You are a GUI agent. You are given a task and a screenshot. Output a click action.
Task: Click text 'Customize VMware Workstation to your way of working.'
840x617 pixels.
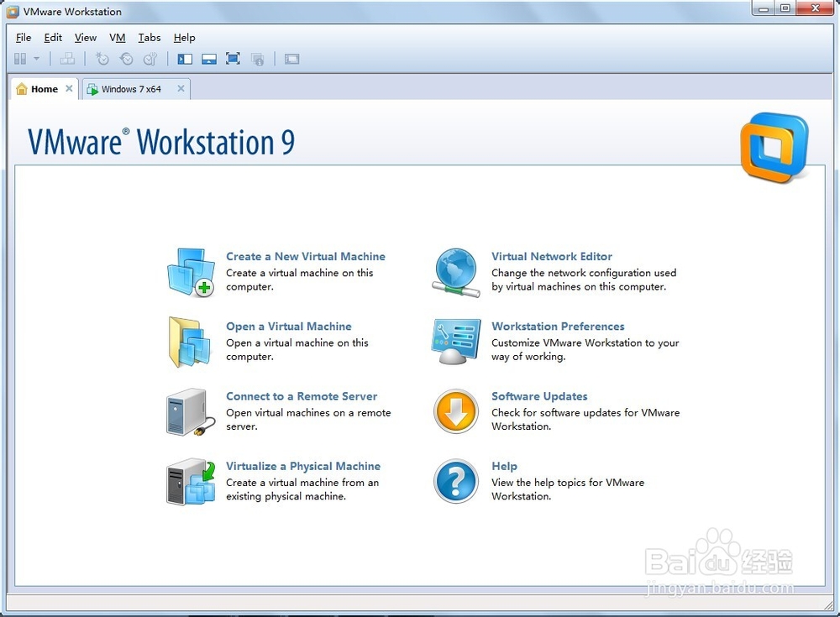(585, 349)
